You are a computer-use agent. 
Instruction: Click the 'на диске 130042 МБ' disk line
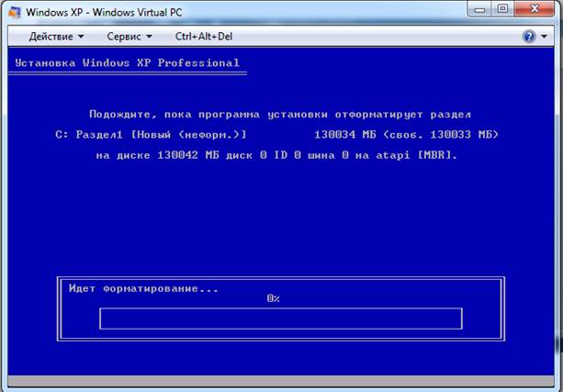(276, 155)
